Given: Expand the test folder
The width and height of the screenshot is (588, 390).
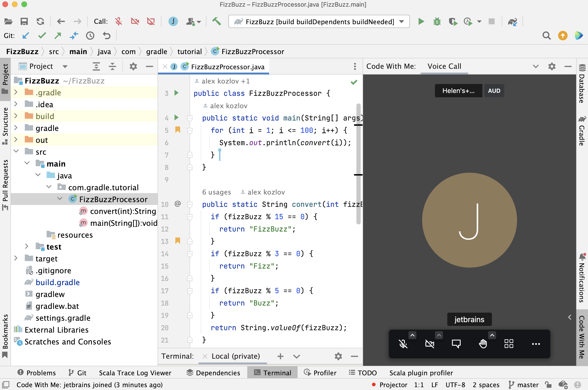Looking at the screenshot, I should coord(27,246).
